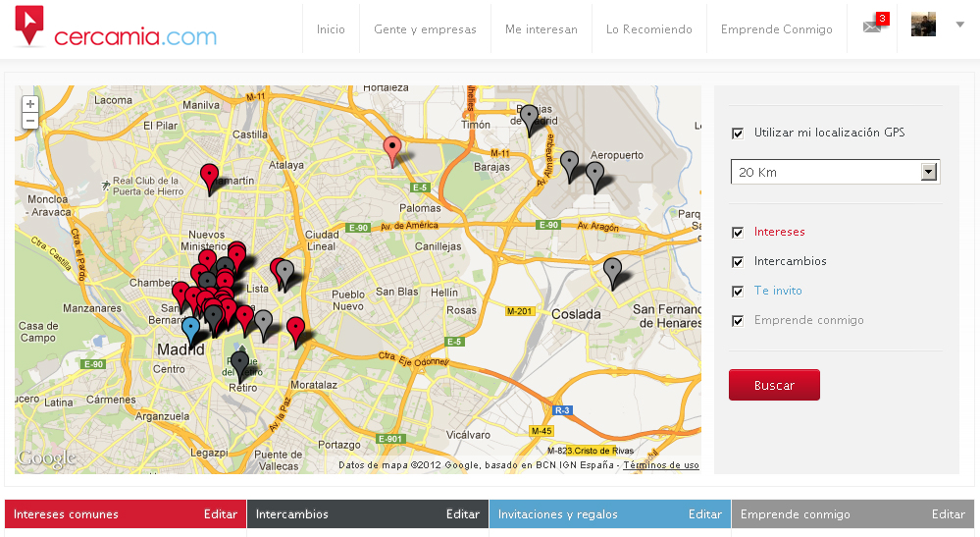
Task: Toggle the Intercambios filter checkbox
Action: click(x=738, y=262)
